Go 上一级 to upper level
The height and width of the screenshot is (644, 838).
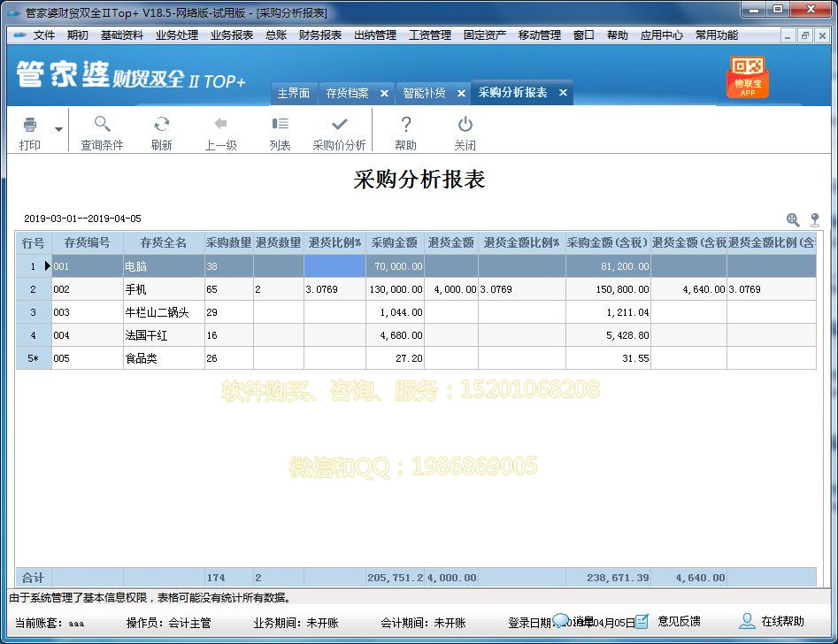point(220,131)
